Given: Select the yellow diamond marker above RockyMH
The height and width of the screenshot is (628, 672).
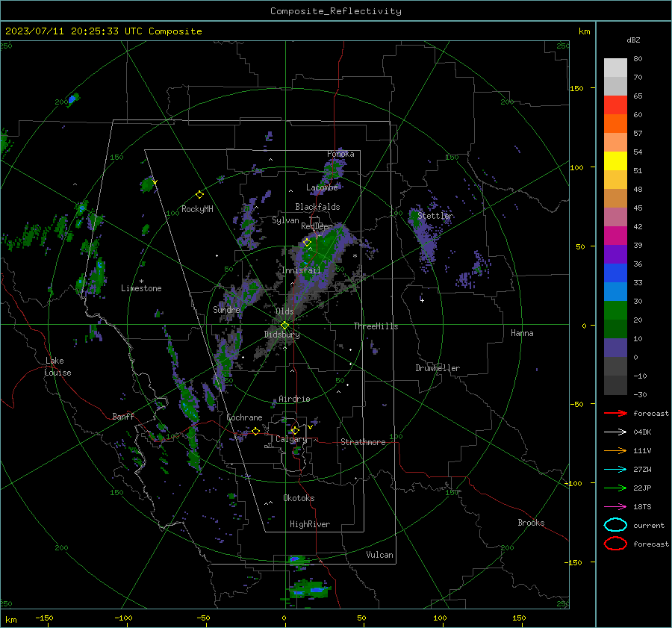Looking at the screenshot, I should tap(199, 195).
